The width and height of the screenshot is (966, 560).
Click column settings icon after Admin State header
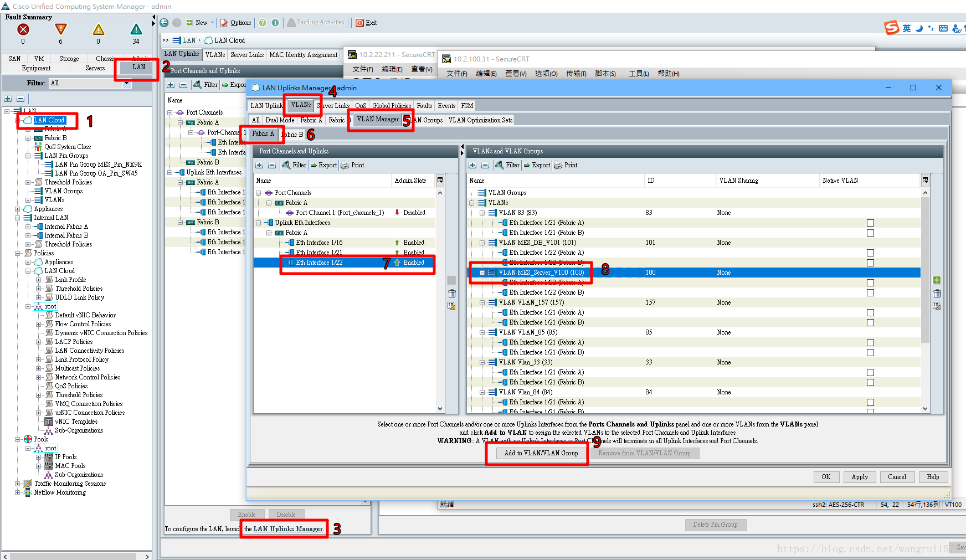[x=440, y=180]
